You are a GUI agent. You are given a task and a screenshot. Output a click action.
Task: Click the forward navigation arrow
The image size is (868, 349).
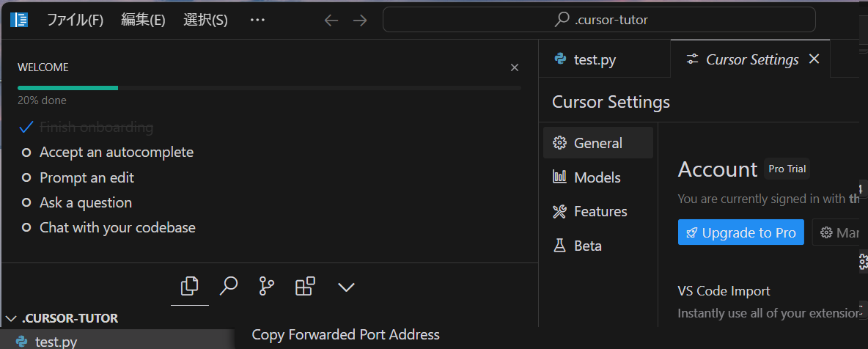(360, 21)
